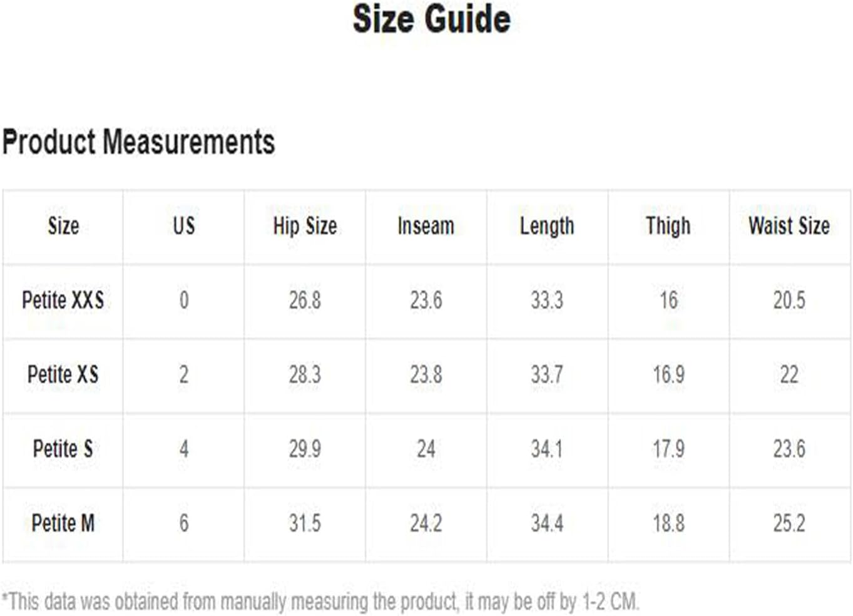Click the 24.2 inseam cell
The width and height of the screenshot is (853, 616).
click(426, 523)
